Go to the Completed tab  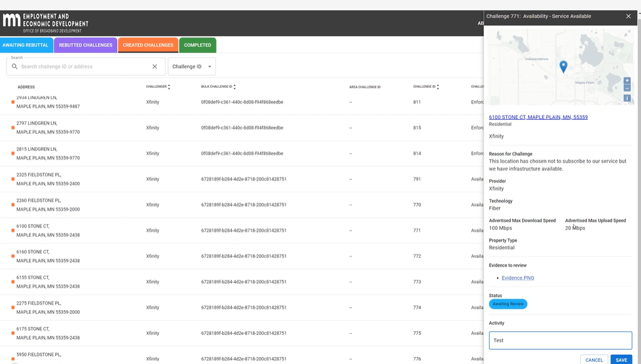198,45
